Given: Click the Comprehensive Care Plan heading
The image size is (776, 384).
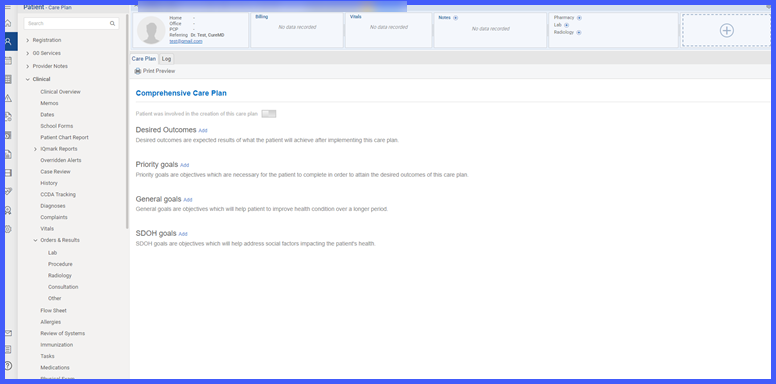Looking at the screenshot, I should coord(181,93).
